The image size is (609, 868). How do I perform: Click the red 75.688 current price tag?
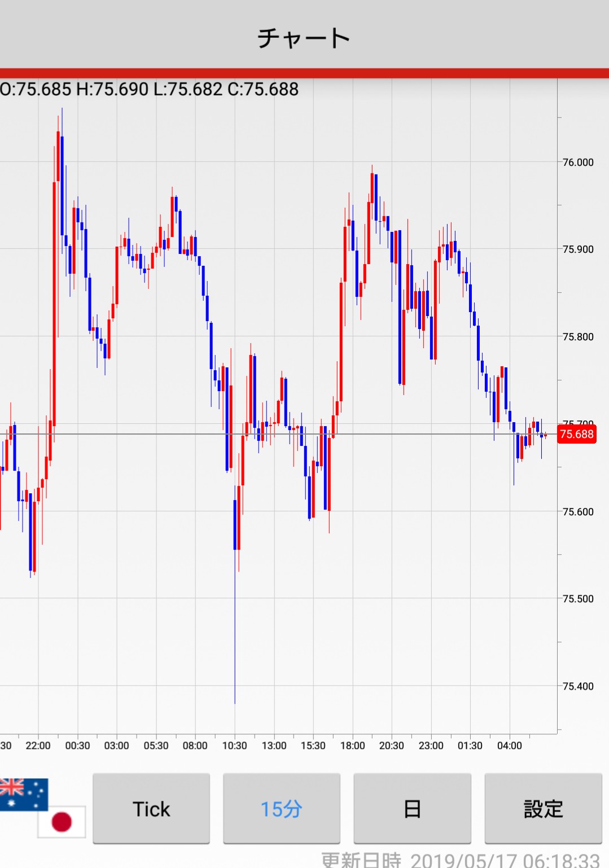(x=576, y=434)
